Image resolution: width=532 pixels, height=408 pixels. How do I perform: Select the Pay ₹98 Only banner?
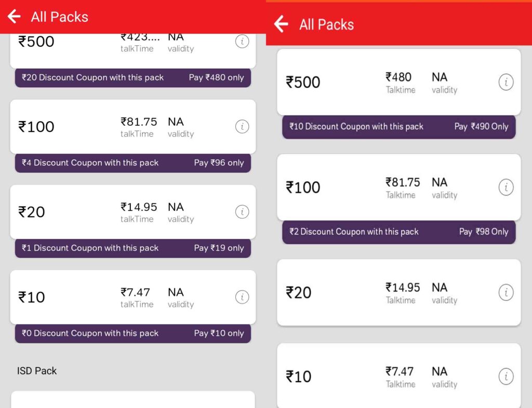tap(399, 232)
